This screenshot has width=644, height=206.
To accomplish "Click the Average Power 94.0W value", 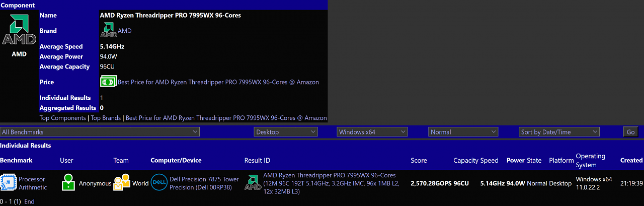I will pyautogui.click(x=110, y=57).
